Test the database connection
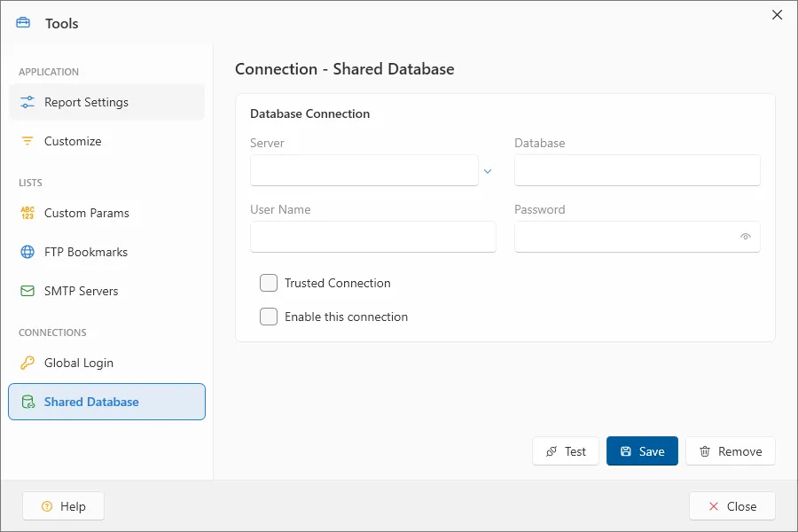The height and width of the screenshot is (532, 798). click(x=566, y=451)
